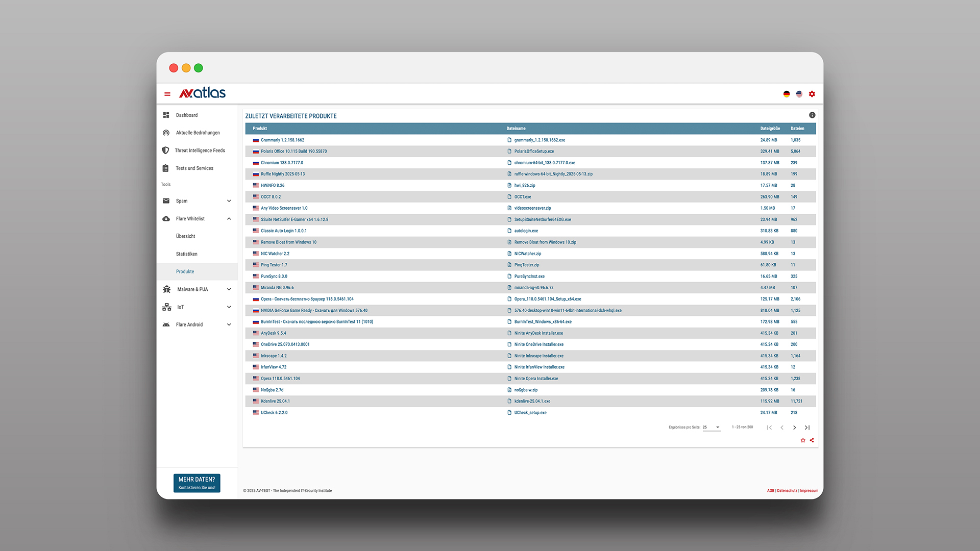Viewport: 980px width, 551px height.
Task: Collapse the Flare Whitelist chevron
Action: 229,219
